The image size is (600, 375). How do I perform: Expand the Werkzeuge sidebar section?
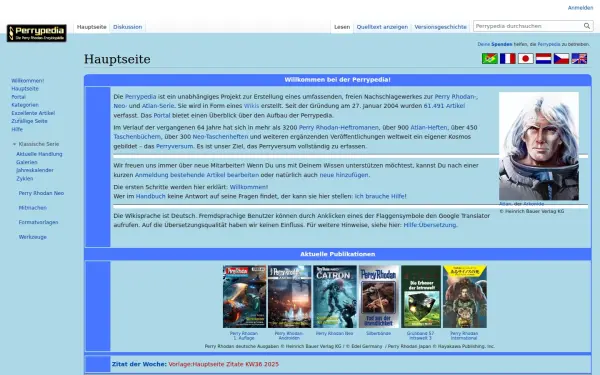(x=33, y=237)
